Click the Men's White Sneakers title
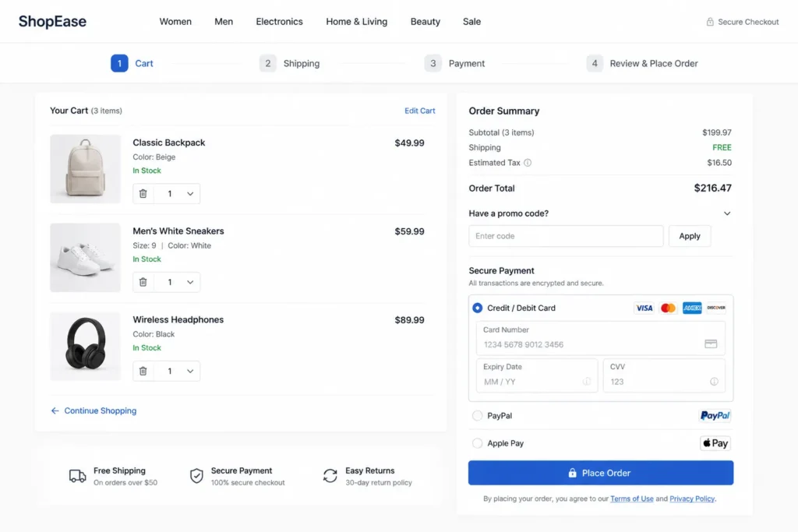 click(178, 231)
